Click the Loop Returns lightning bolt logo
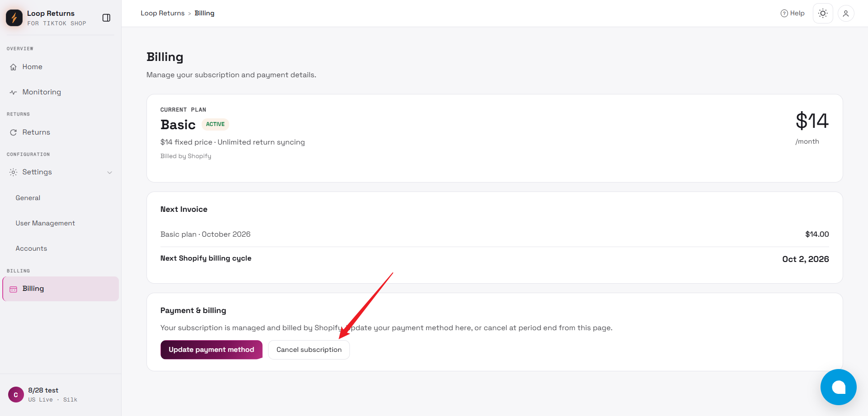Image resolution: width=868 pixels, height=416 pixels. click(x=14, y=18)
